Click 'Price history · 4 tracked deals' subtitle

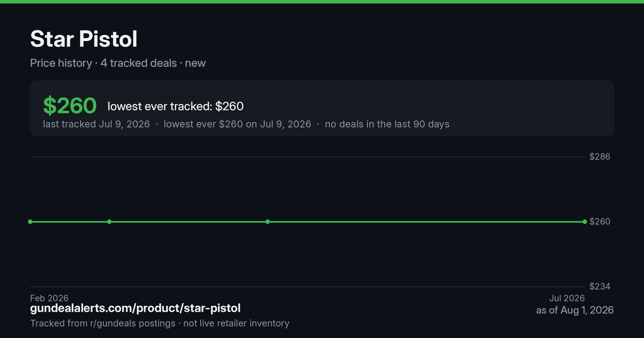coord(104,63)
